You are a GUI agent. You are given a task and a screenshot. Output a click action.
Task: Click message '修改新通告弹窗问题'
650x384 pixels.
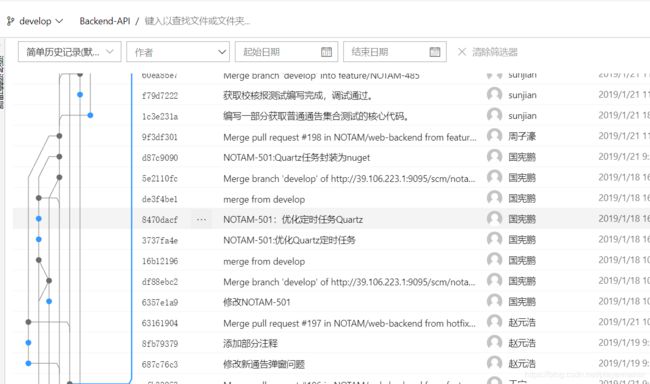[264, 364]
